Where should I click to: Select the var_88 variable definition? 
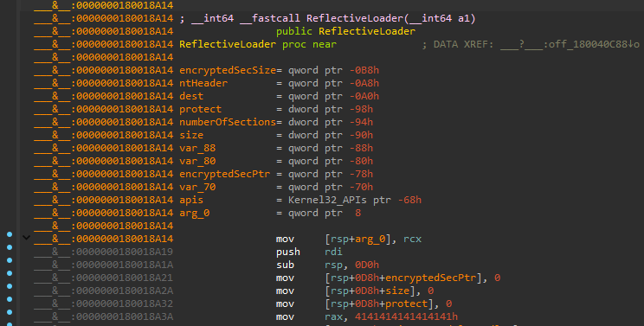tap(197, 148)
